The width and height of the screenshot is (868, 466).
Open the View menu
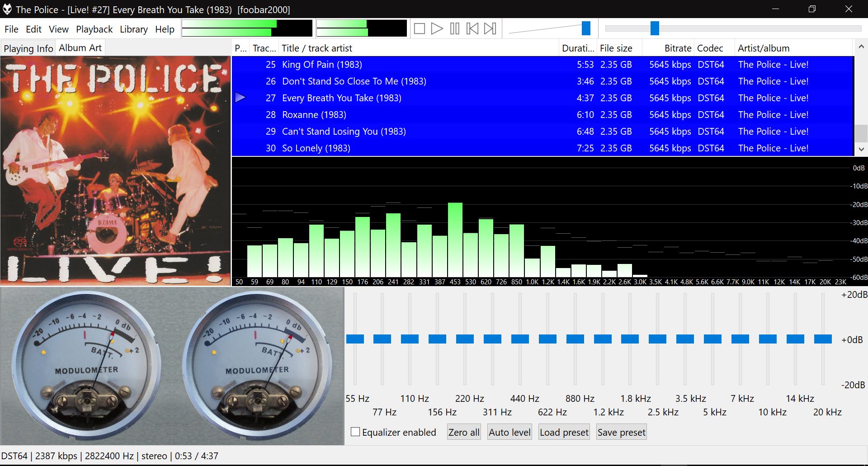click(x=59, y=29)
